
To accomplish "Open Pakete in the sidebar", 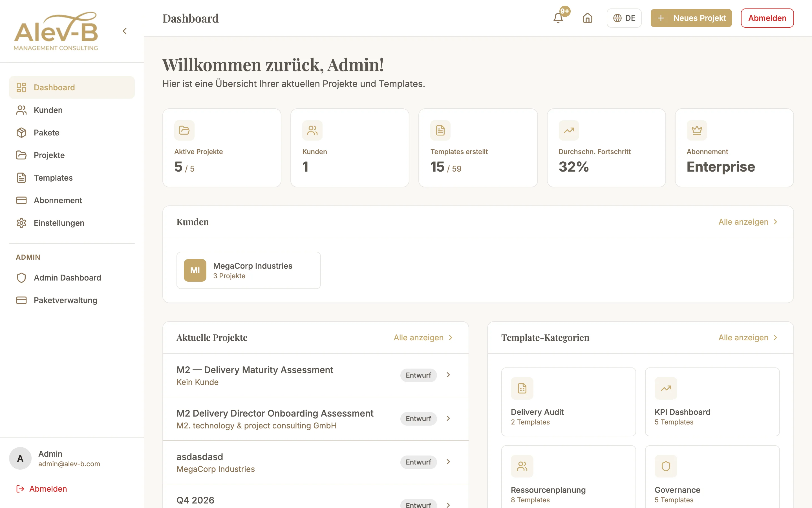I will click(x=72, y=132).
